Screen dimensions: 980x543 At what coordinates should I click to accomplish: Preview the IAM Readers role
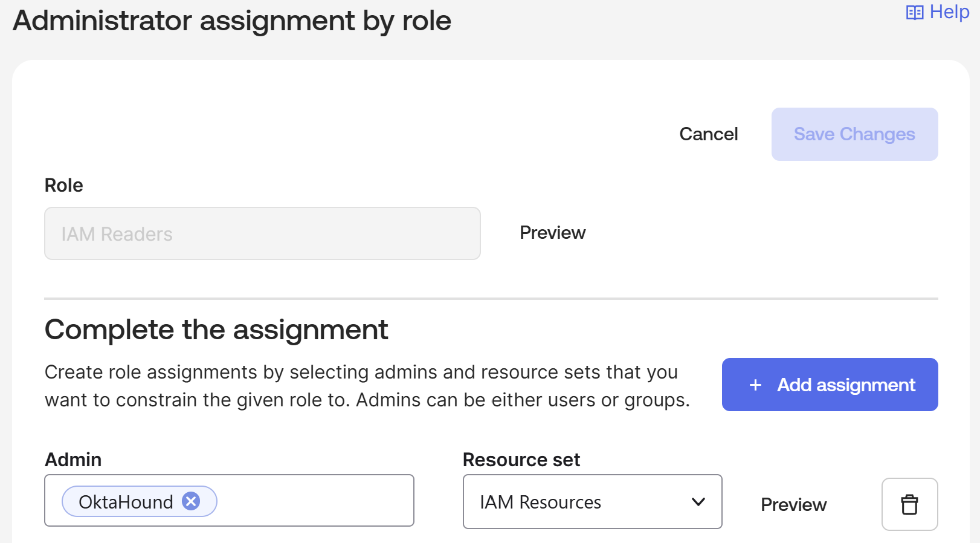click(x=552, y=233)
